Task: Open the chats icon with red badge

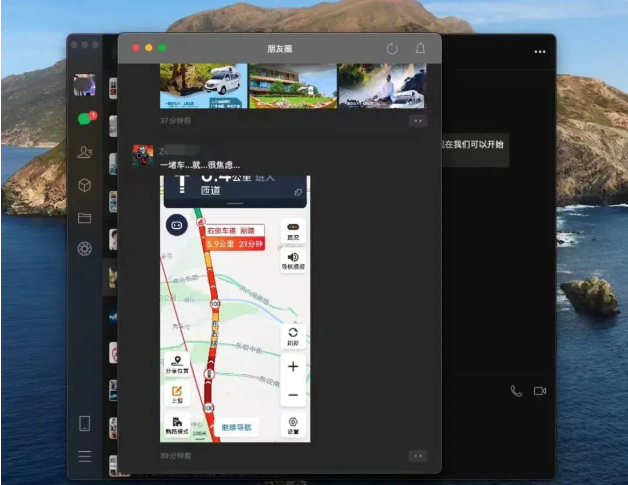Action: (x=87, y=118)
